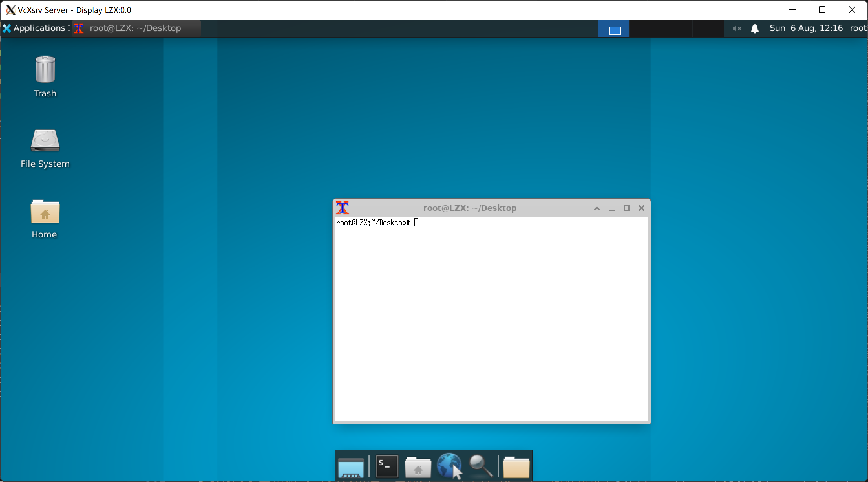
Task: Select the active first workspace in pager
Action: [x=613, y=28]
